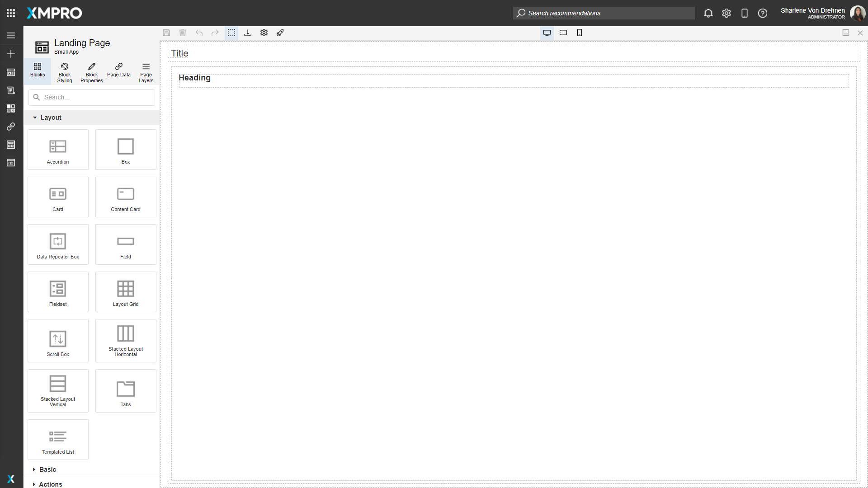Click the notifications bell icon
Screen dimensions: 868x488
coord(708,13)
